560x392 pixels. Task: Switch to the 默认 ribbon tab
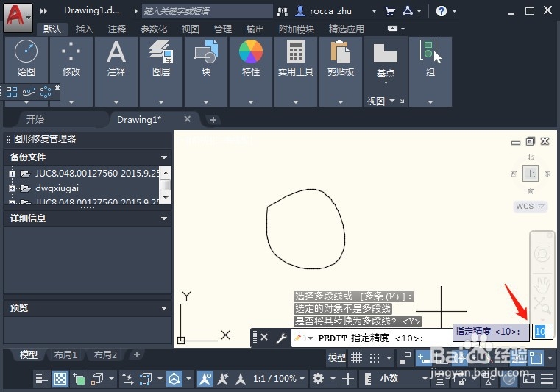(x=52, y=29)
